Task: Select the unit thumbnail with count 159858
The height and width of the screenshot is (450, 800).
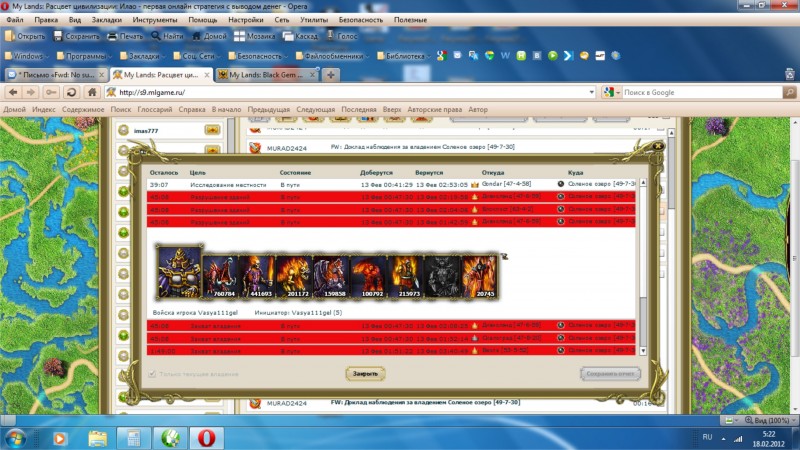Action: pos(331,277)
